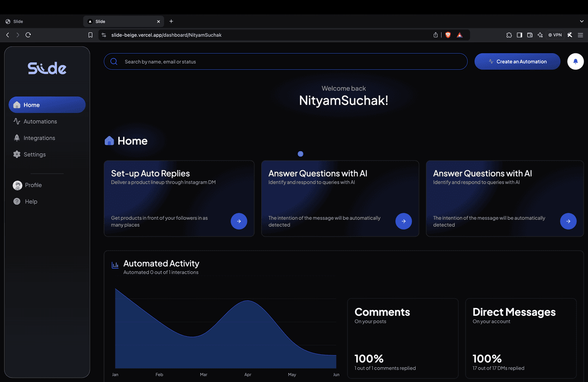This screenshot has height=382, width=588.
Task: Expand the tab search chevron at top right
Action: coord(583,21)
